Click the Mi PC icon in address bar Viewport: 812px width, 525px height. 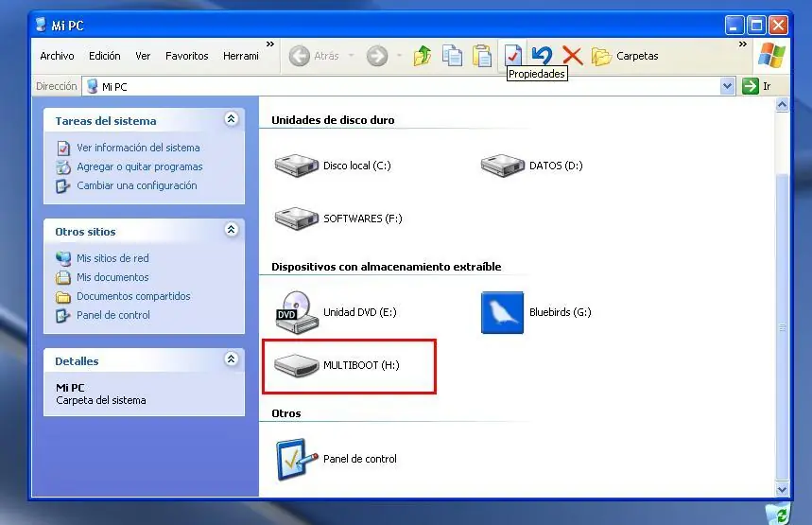click(93, 86)
